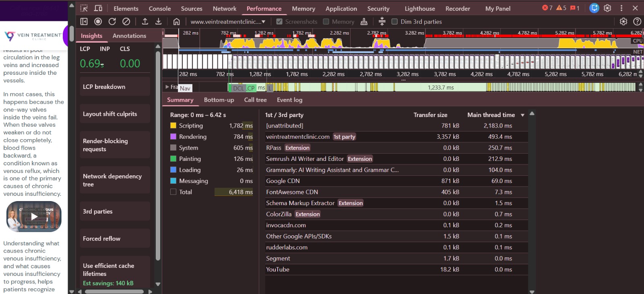Open the DevTools three-dot customize menu

click(621, 8)
